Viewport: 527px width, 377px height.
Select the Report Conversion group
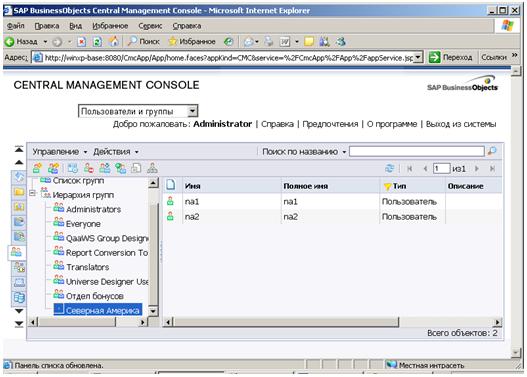pyautogui.click(x=107, y=253)
